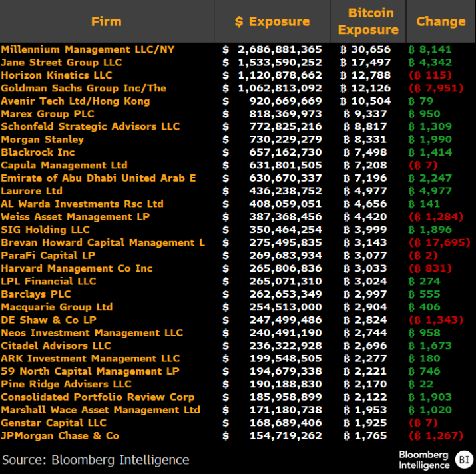Click the 1,533,590,252 dollar exposure value

[x=280, y=63]
